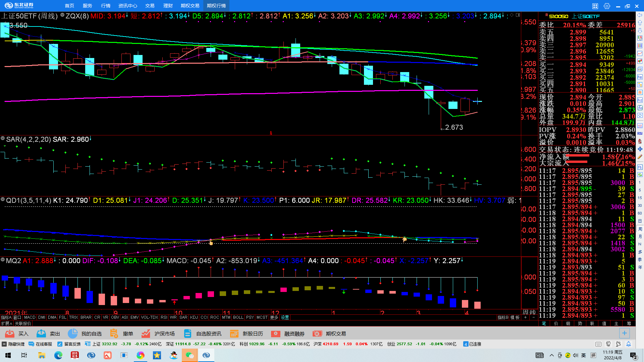The image size is (644, 362).
Task: Toggle the MQ2 indicator panel circle marker
Action: [x=3, y=260]
